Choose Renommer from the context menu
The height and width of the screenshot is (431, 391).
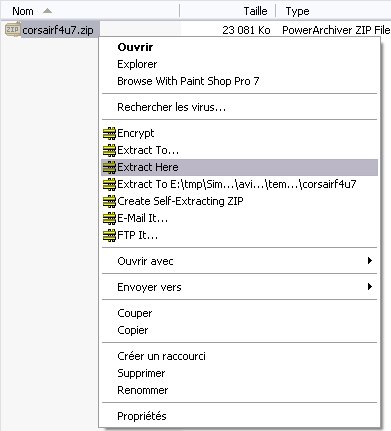coord(240,390)
